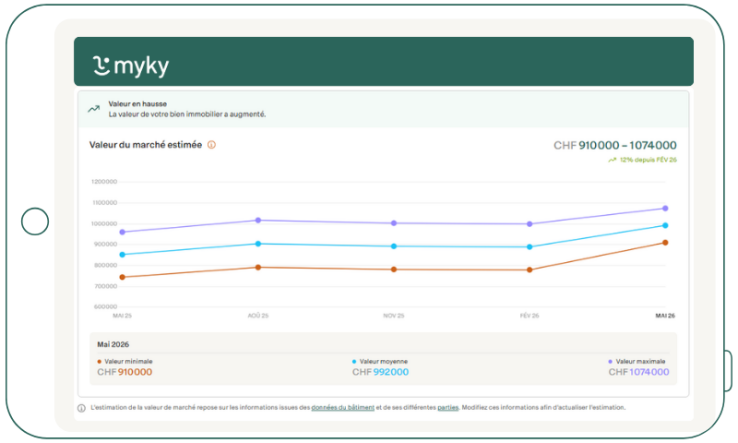Click the green trend arrow next to 12%
Viewport: 738px width, 443px height.
612,160
